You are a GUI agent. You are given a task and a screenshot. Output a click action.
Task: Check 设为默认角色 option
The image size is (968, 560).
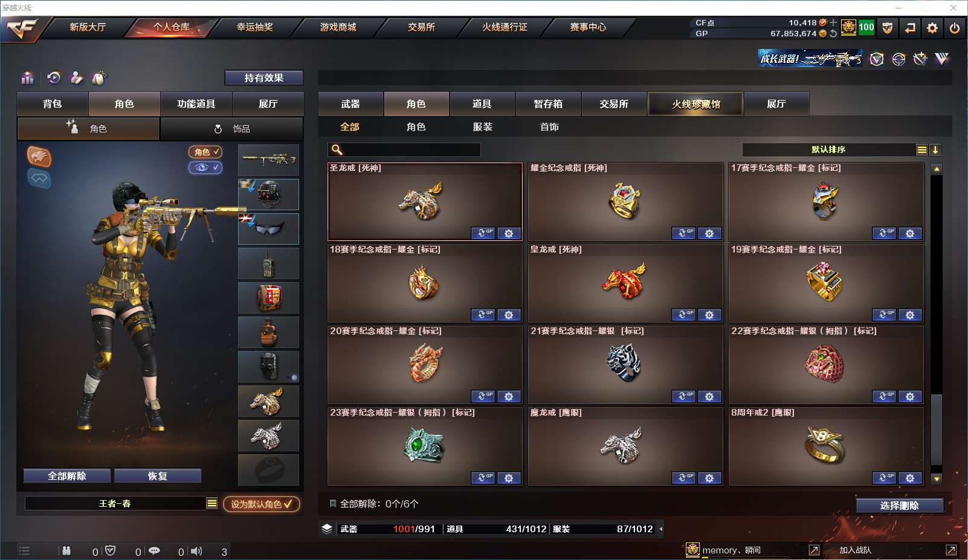coord(262,504)
